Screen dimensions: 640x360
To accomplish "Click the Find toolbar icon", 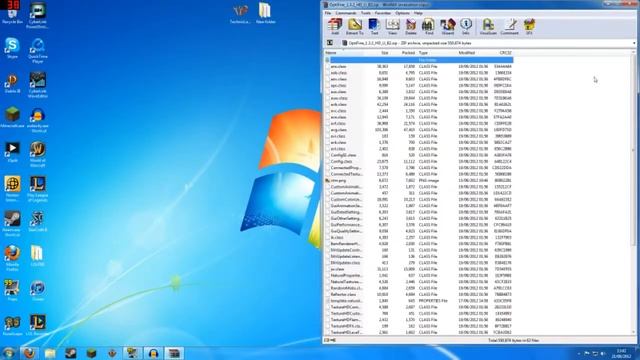I will [x=429, y=27].
